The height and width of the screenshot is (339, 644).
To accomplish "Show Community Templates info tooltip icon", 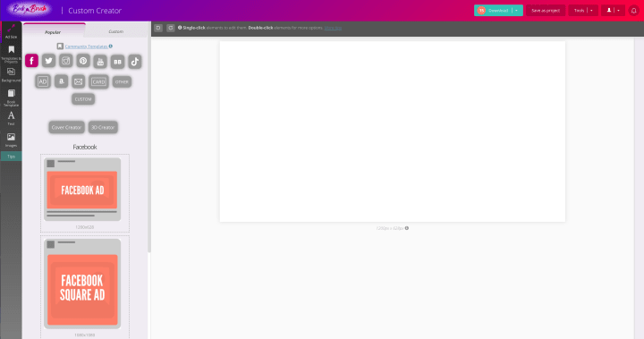I will [111, 46].
